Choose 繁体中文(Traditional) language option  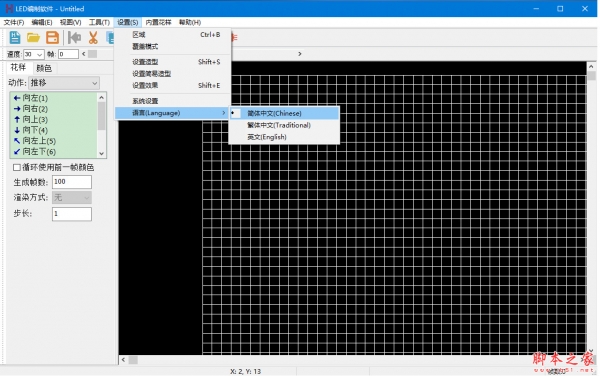(x=284, y=125)
